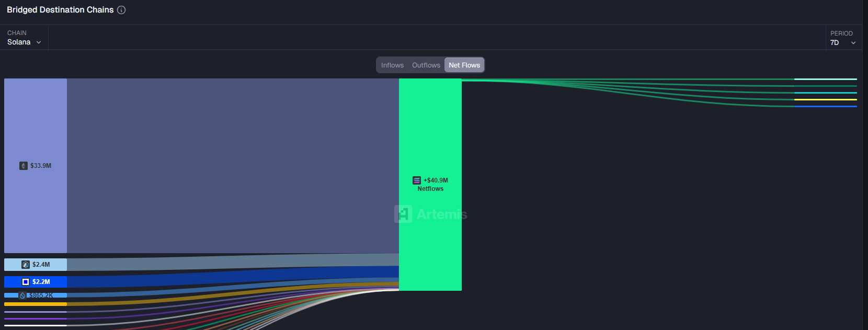
Task: Click the royal blue destination bar on the right
Action: pos(825,106)
